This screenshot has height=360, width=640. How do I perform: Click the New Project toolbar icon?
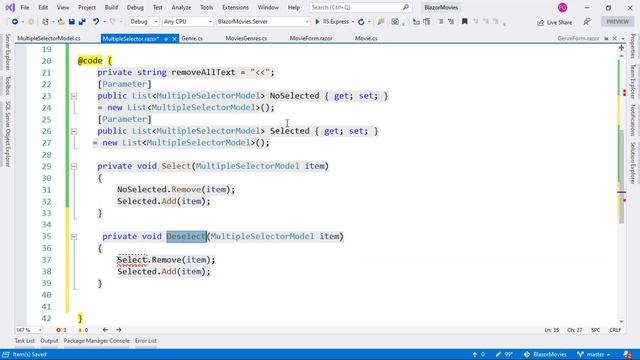[45, 22]
